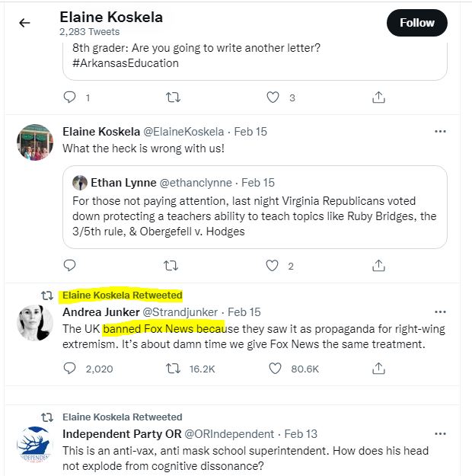Viewport: 472px width, 476px height.
Task: Follow Elaine Koskela
Action: (x=416, y=23)
